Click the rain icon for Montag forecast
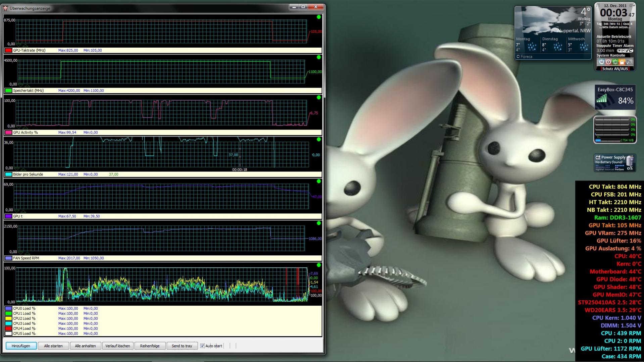The height and width of the screenshot is (362, 644). [x=532, y=47]
